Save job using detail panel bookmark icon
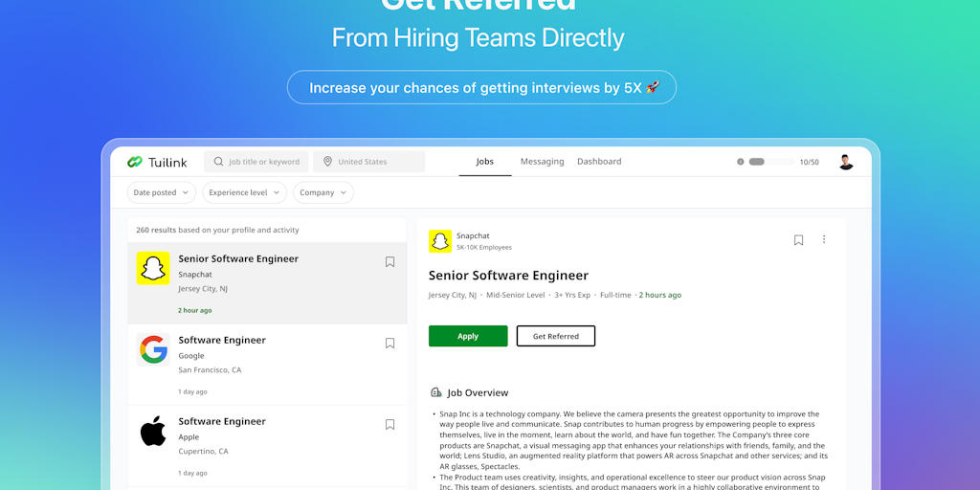This screenshot has width=980, height=490. click(798, 240)
